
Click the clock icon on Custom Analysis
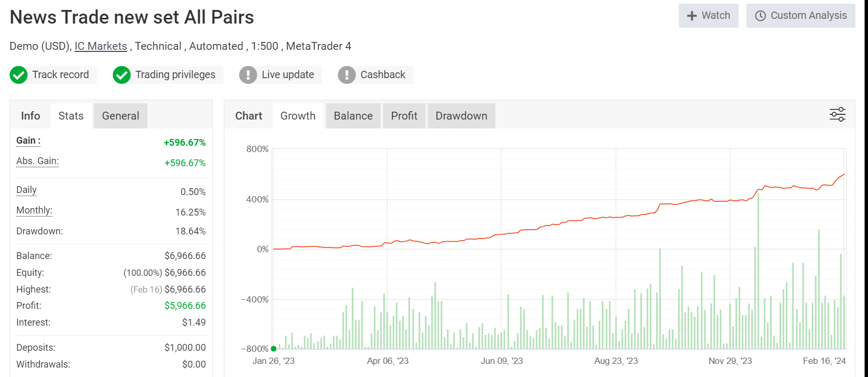760,16
